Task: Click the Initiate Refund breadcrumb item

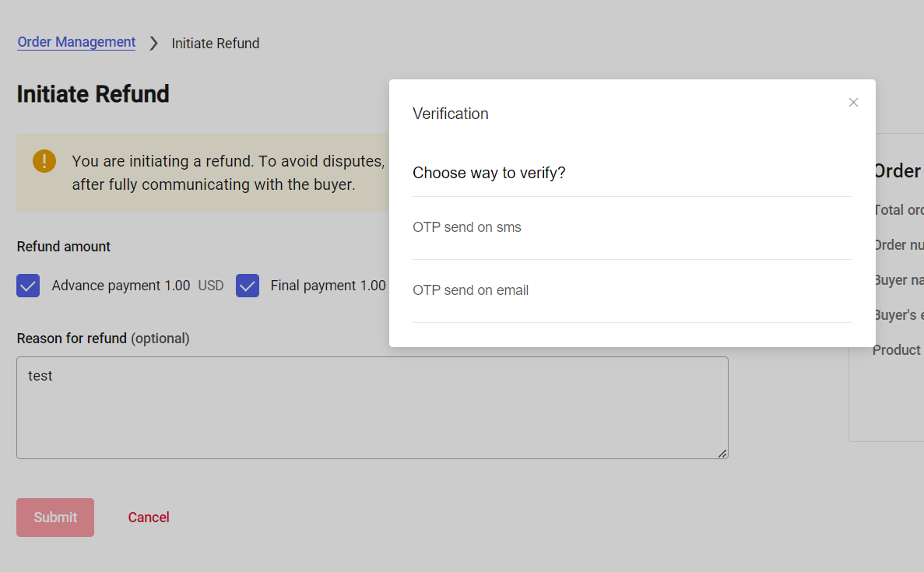Action: coord(216,44)
